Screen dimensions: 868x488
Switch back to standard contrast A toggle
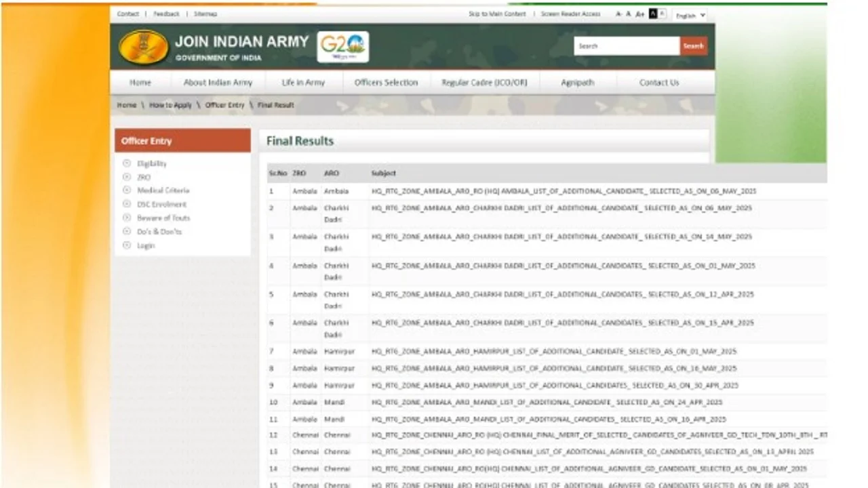point(661,14)
